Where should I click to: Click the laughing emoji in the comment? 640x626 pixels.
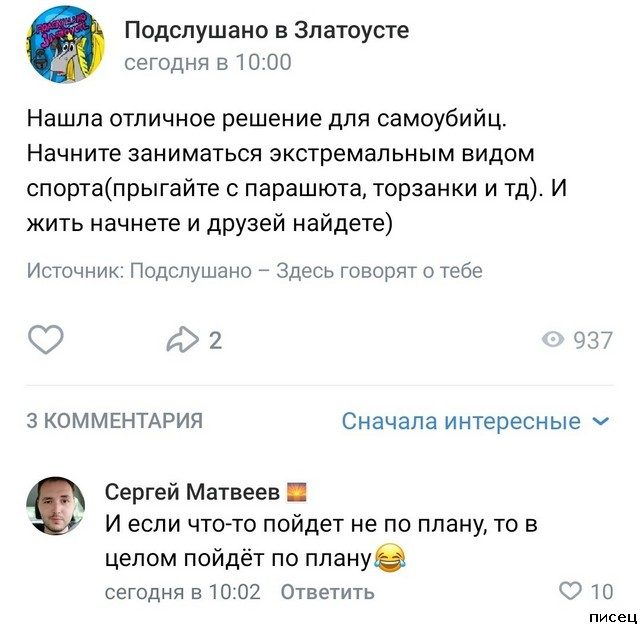coord(387,557)
